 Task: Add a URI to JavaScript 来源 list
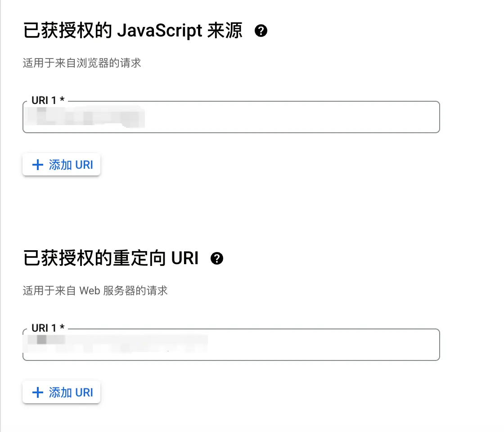coord(61,165)
